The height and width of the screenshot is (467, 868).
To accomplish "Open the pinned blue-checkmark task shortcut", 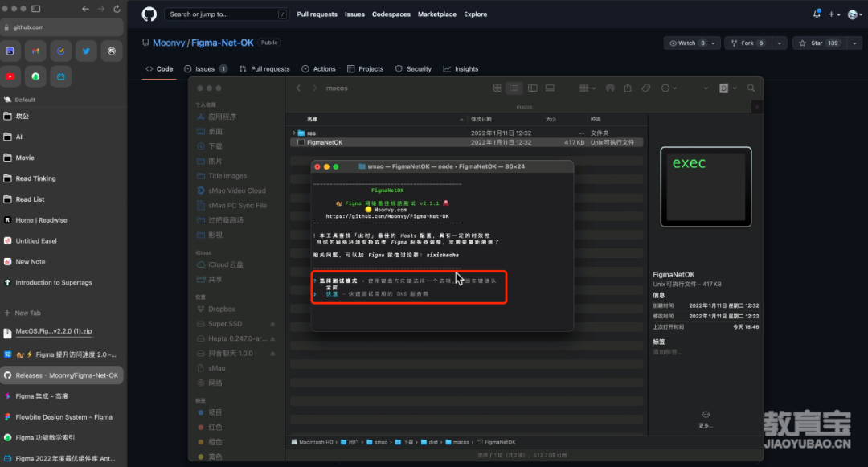I will pyautogui.click(x=61, y=51).
